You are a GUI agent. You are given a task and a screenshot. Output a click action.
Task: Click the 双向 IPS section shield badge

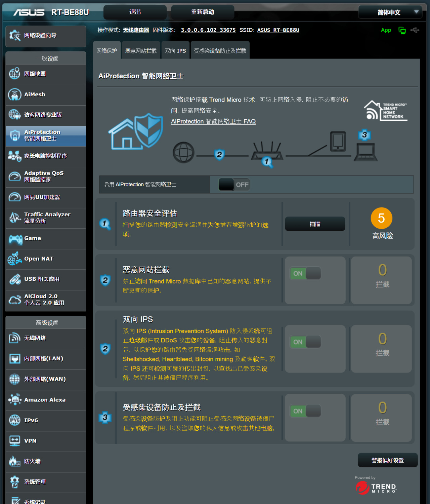pyautogui.click(x=105, y=349)
